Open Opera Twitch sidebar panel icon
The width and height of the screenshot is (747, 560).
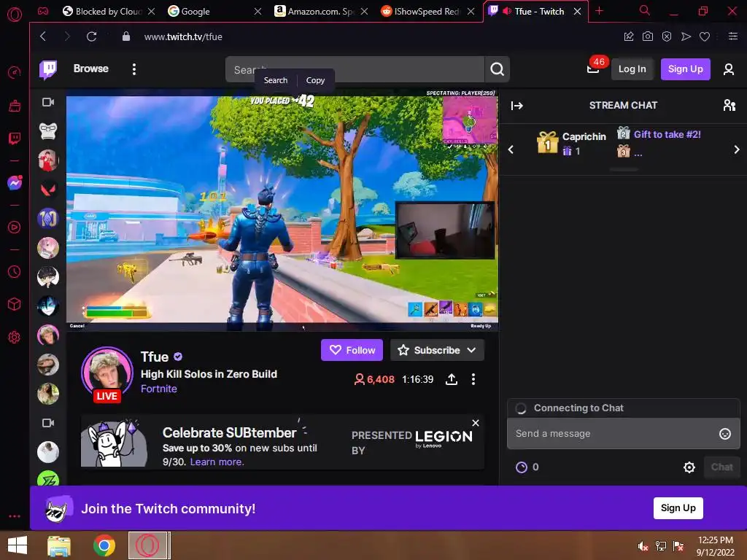point(15,139)
